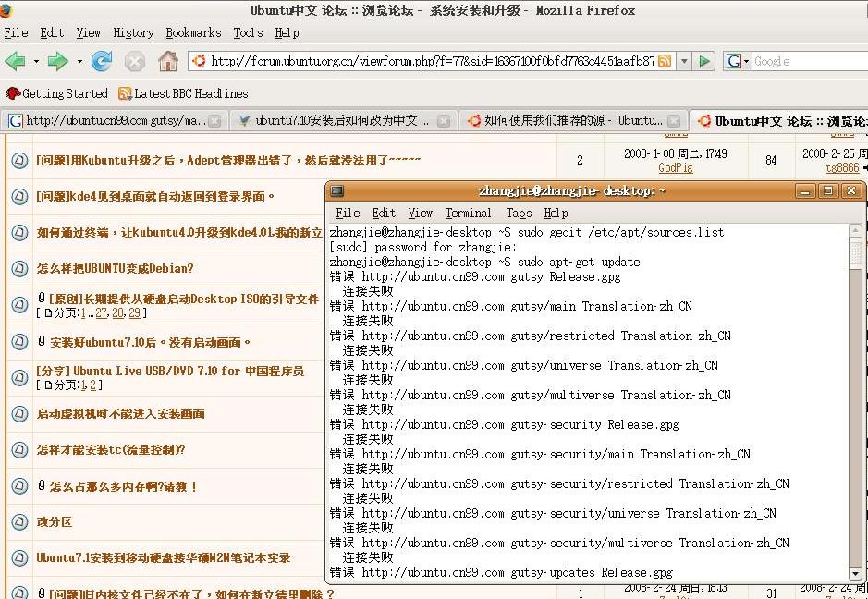This screenshot has width=868, height=599.
Task: Click the Stop loading button in Firefox
Action: pyautogui.click(x=135, y=61)
